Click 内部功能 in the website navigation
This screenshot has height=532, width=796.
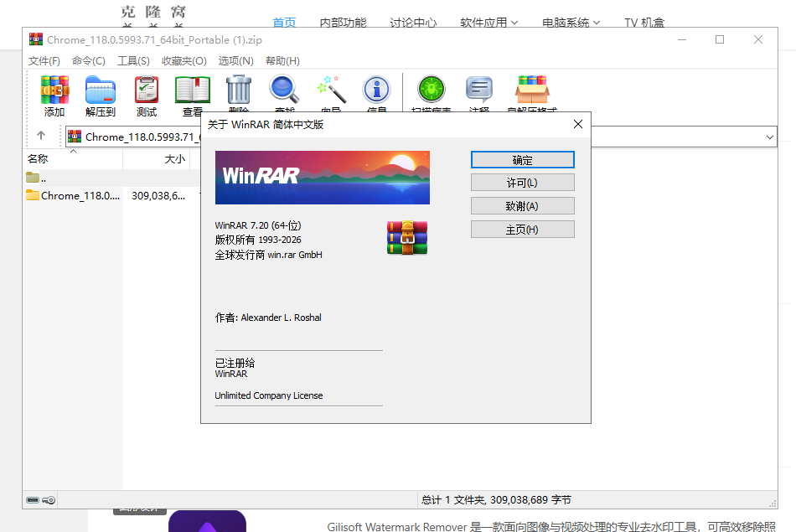(x=344, y=23)
